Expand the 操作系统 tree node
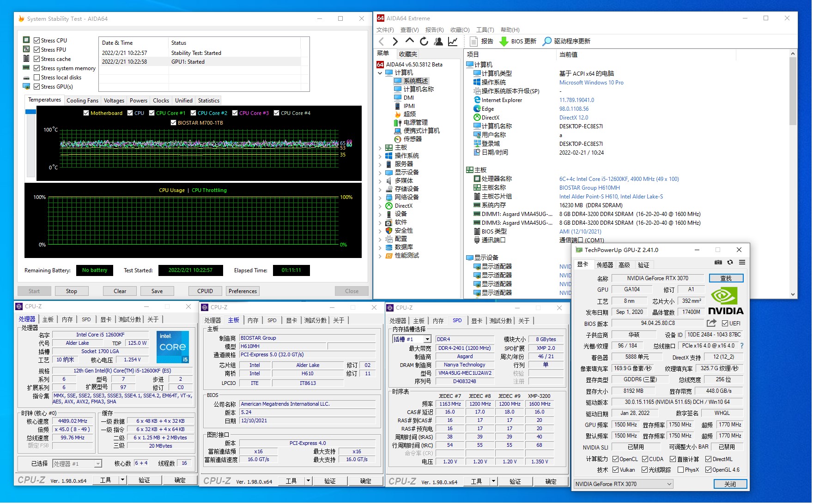 380,156
